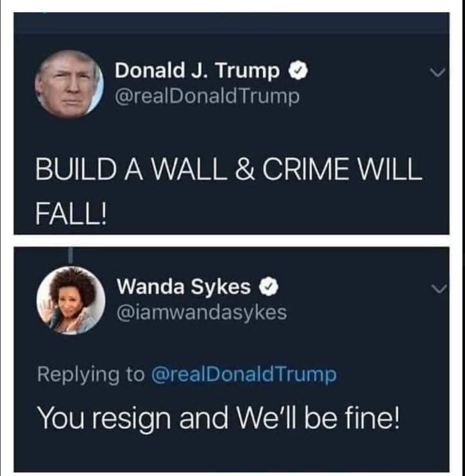Click the white divider between the two tweets
The width and height of the screenshot is (465, 476).
[231, 241]
